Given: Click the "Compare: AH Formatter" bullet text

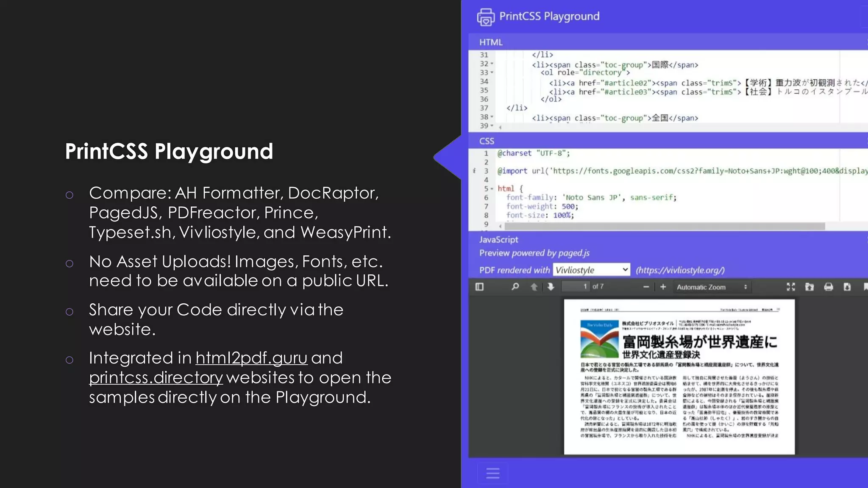Looking at the screenshot, I should (x=240, y=213).
